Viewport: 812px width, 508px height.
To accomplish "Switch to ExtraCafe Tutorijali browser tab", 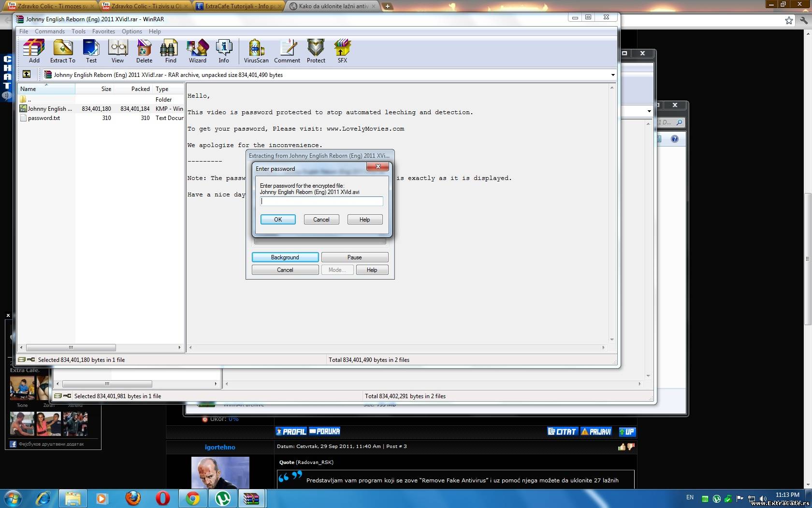I will point(238,6).
